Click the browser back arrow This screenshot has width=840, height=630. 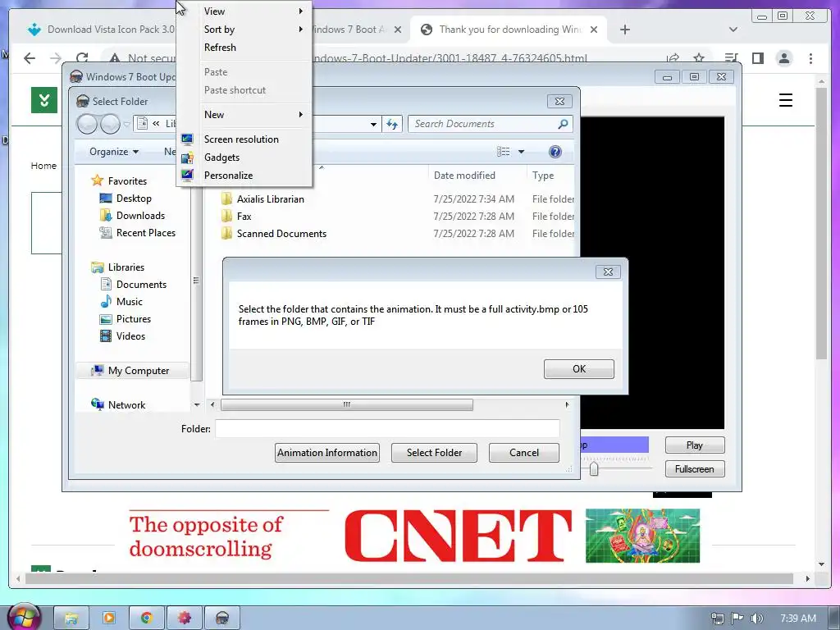coord(30,58)
